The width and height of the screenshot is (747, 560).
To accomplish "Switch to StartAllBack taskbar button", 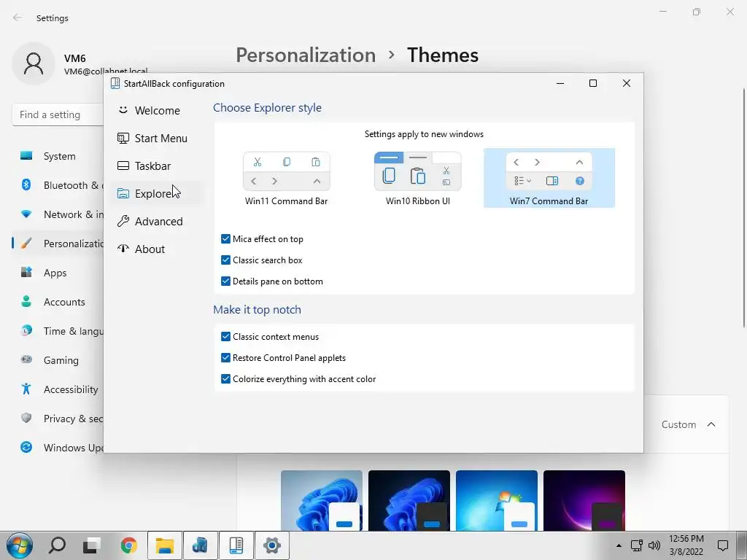I will coord(236,545).
